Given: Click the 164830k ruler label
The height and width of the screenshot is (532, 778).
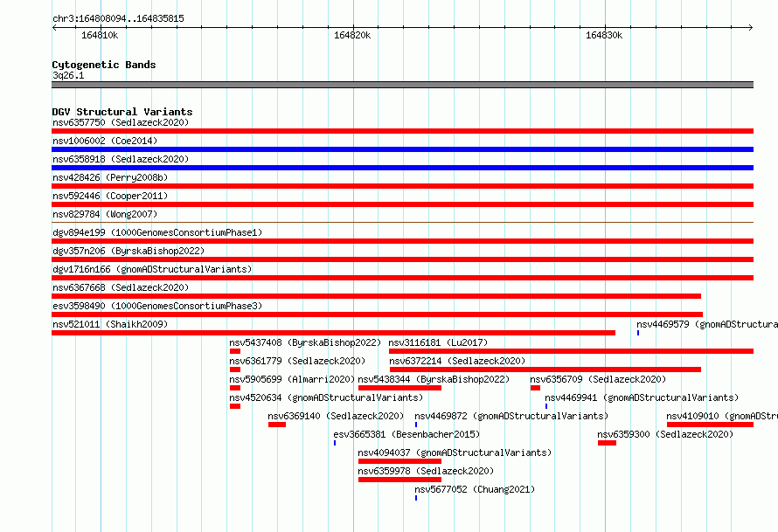Looking at the screenshot, I should tap(604, 35).
